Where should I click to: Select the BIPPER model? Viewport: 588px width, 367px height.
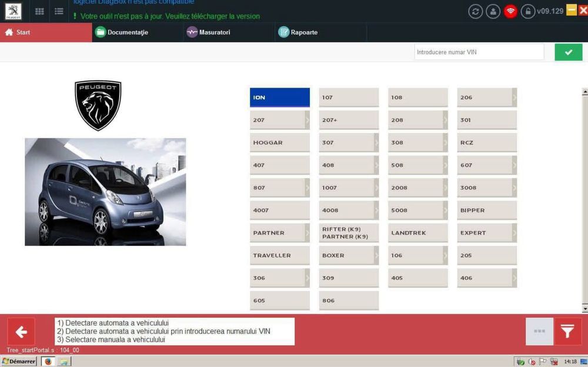pyautogui.click(x=487, y=211)
